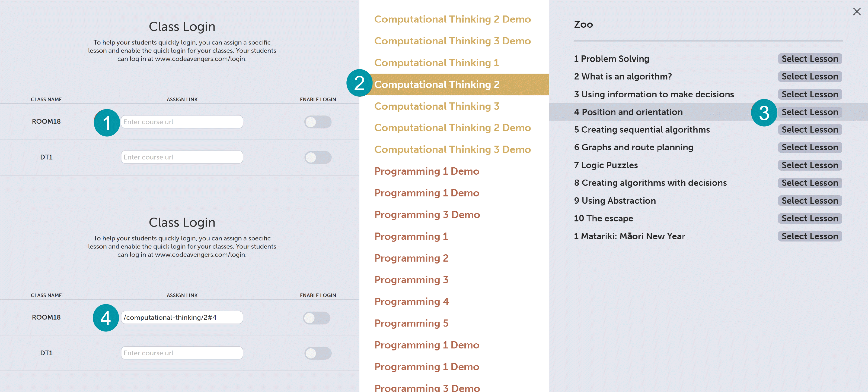Click Select Lesson for The escape
The width and height of the screenshot is (868, 392).
click(810, 218)
